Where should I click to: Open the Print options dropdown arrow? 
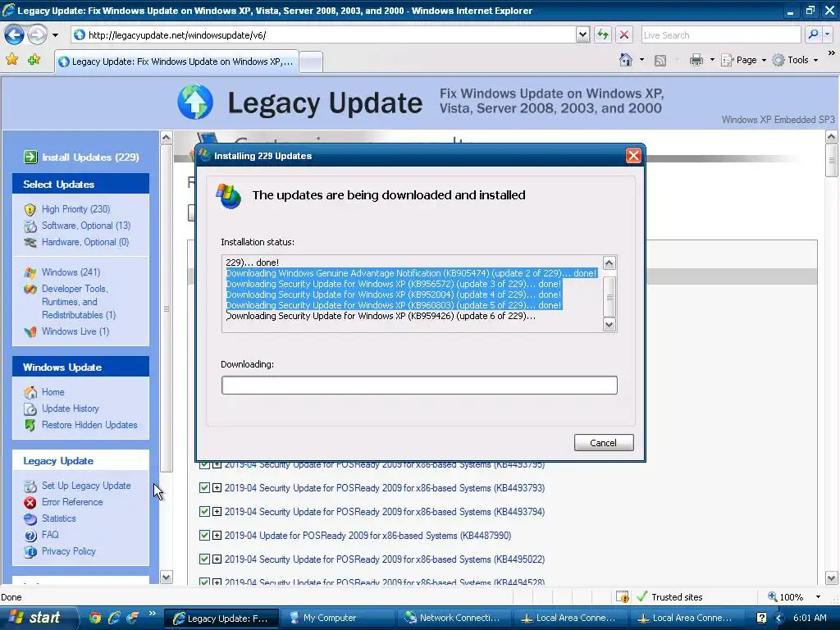[712, 60]
